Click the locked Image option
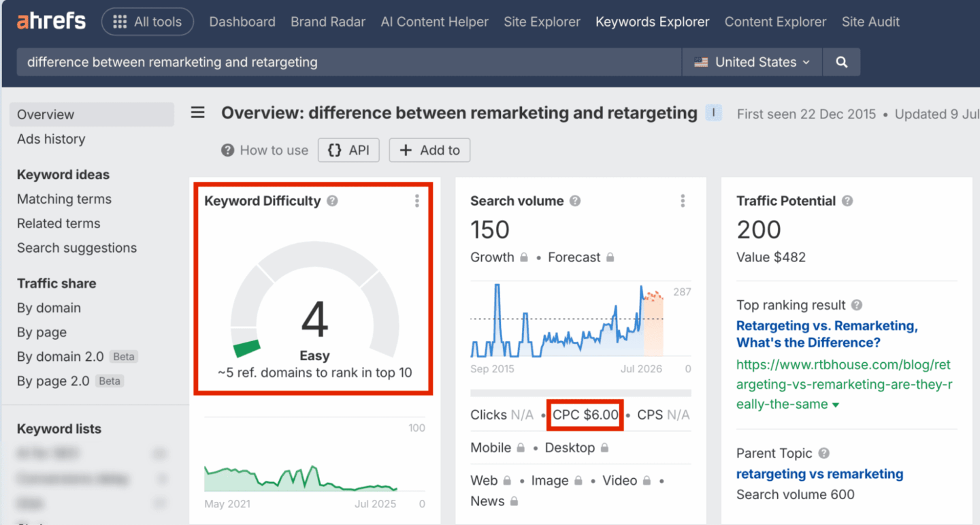 coord(556,481)
